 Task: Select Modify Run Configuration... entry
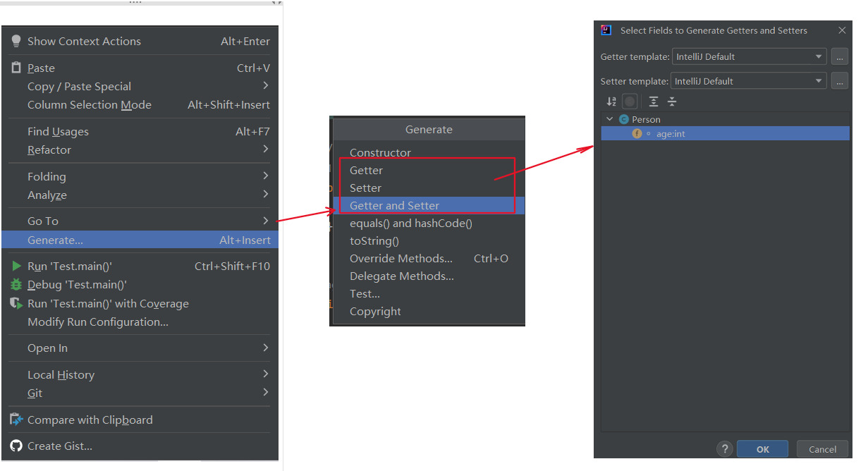point(140,322)
